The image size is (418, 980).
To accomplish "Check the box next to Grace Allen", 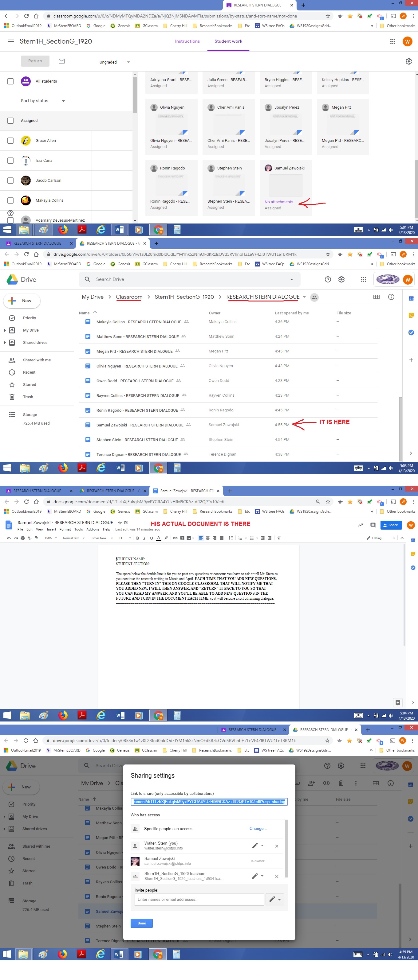I will coord(11,141).
